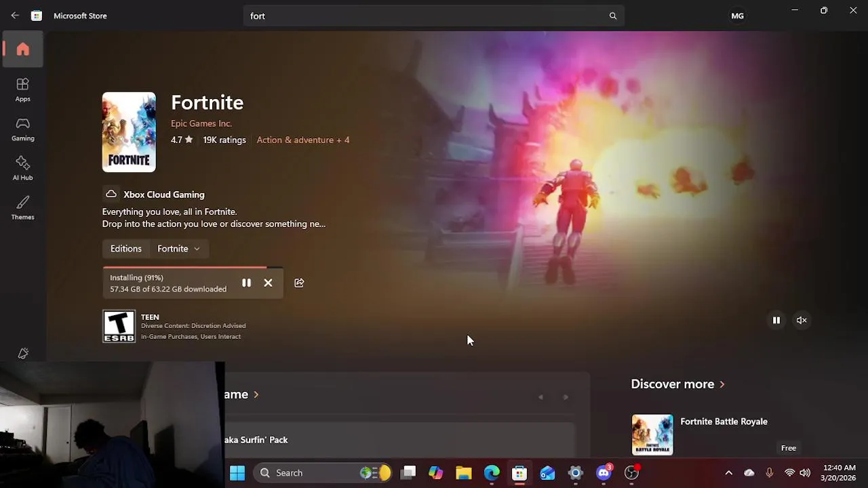Click the What's New icon in the sidebar

coord(23,353)
